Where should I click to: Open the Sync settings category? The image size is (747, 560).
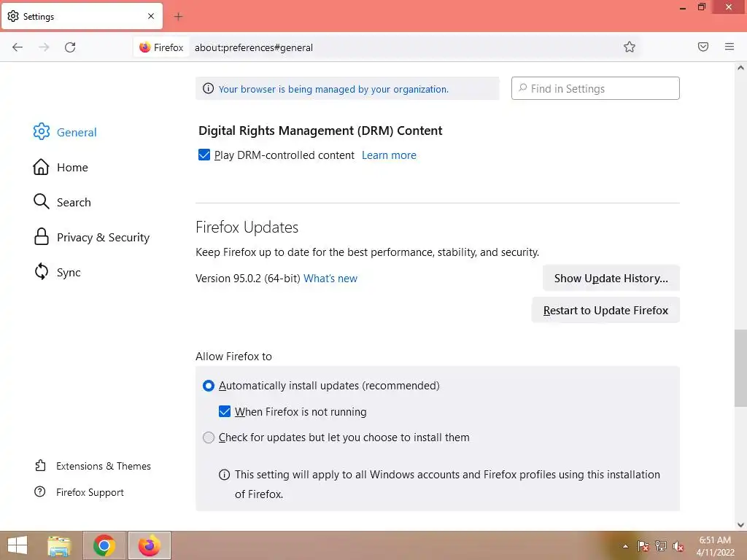[x=57, y=273]
